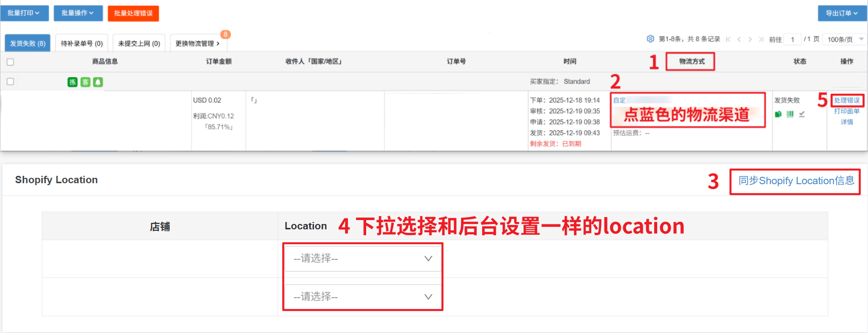
Task: Click the 时间 column header
Action: click(x=570, y=61)
